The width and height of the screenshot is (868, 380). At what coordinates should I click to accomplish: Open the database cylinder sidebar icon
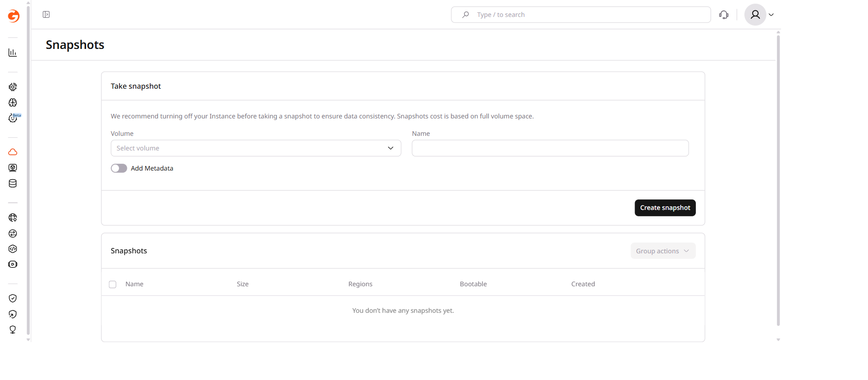pos(13,183)
